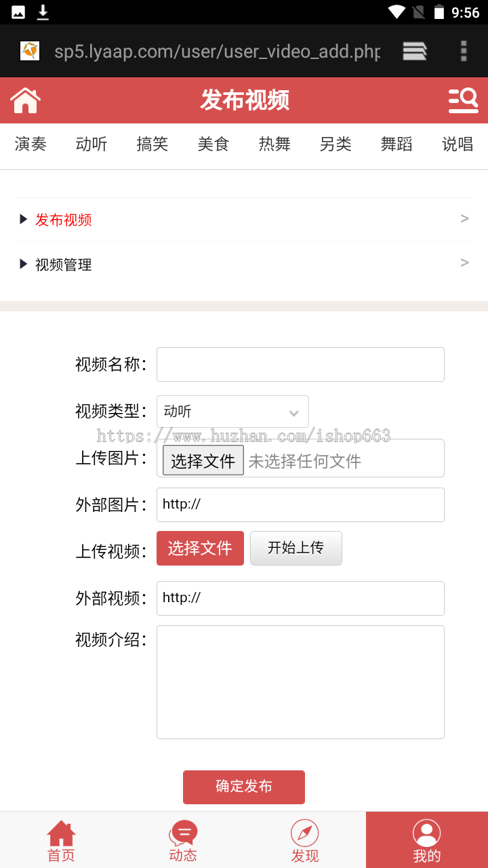Expand the 视频管理 menu row

pyautogui.click(x=244, y=264)
